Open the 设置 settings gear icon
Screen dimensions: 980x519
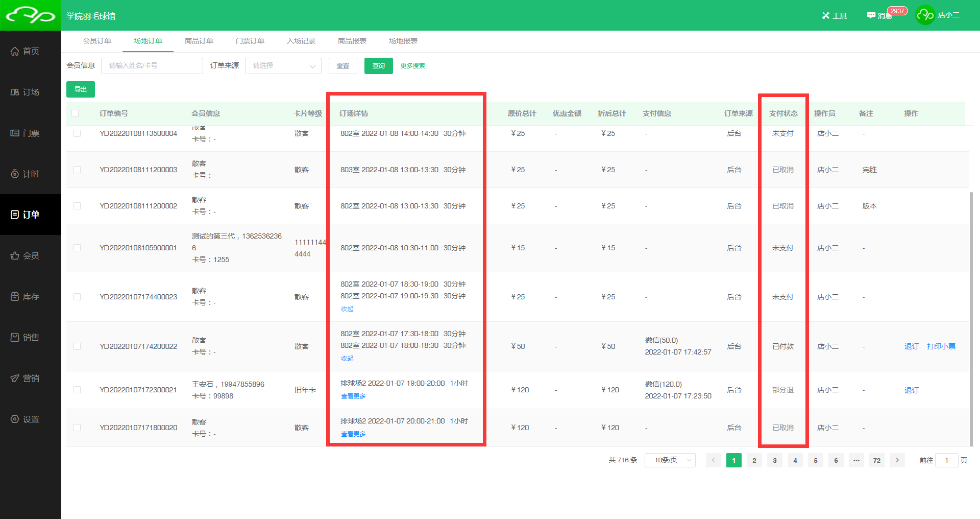tap(15, 419)
